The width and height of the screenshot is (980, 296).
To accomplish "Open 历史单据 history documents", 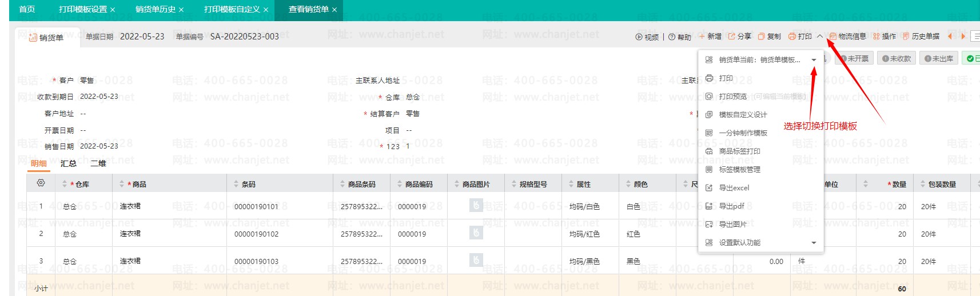I will click(921, 36).
